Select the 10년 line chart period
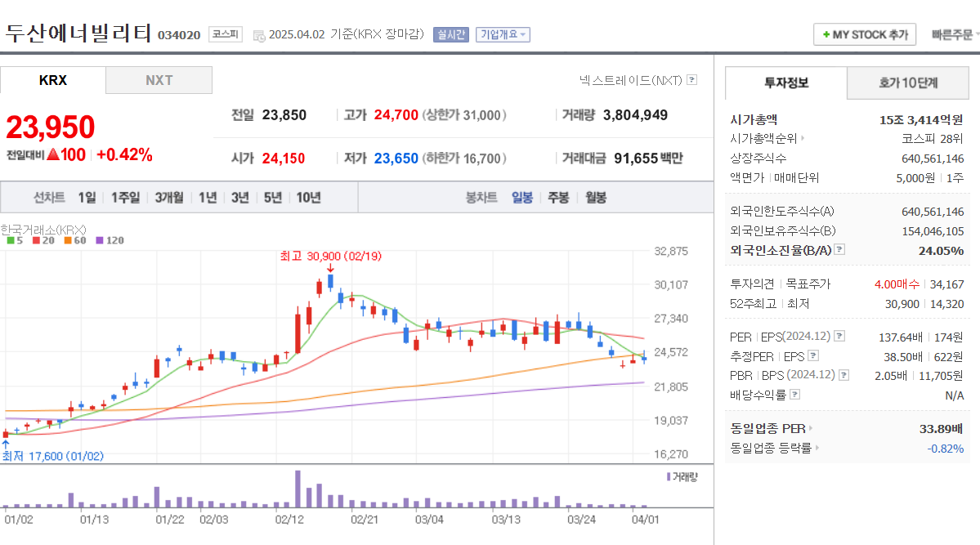The image size is (980, 545). click(308, 198)
